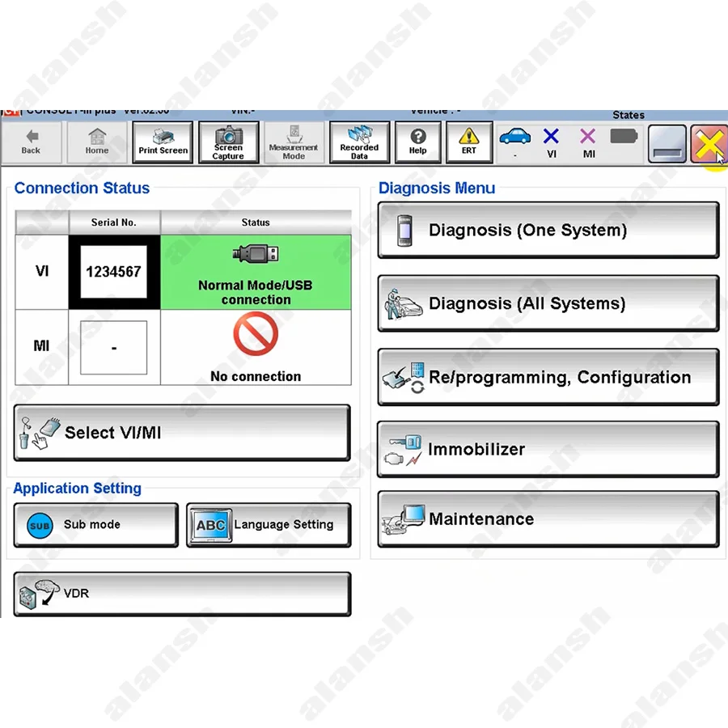This screenshot has height=728, width=728.
Task: Click the MI row label
Action: (x=42, y=346)
